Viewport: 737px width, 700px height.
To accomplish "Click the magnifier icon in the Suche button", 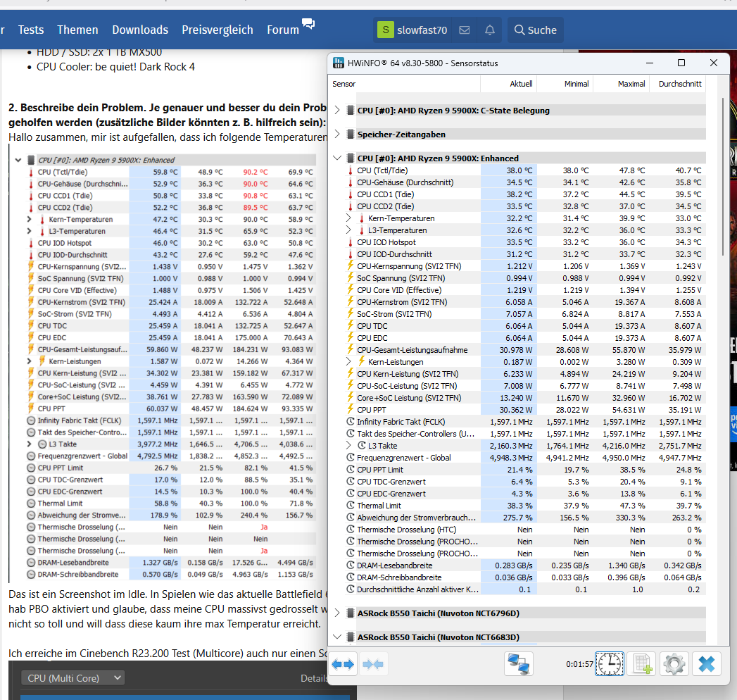I will (x=519, y=30).
